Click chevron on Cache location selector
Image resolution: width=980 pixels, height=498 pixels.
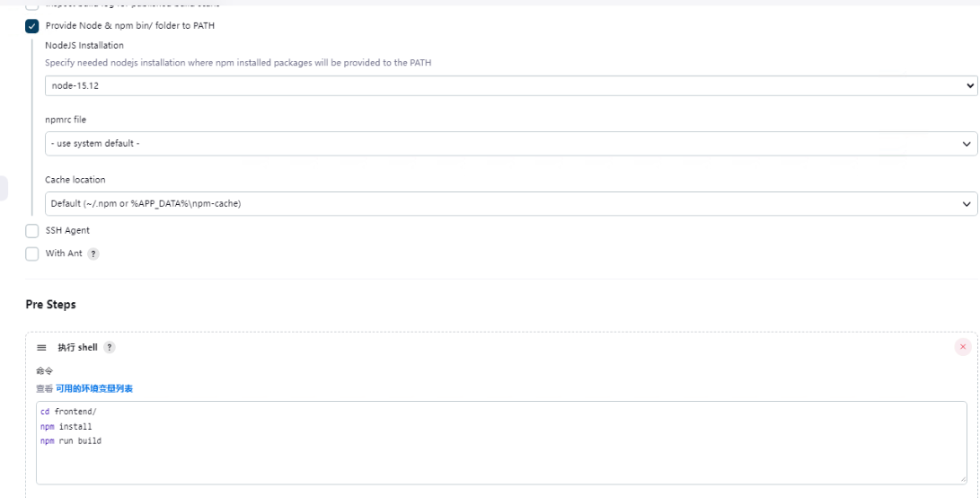point(967,204)
